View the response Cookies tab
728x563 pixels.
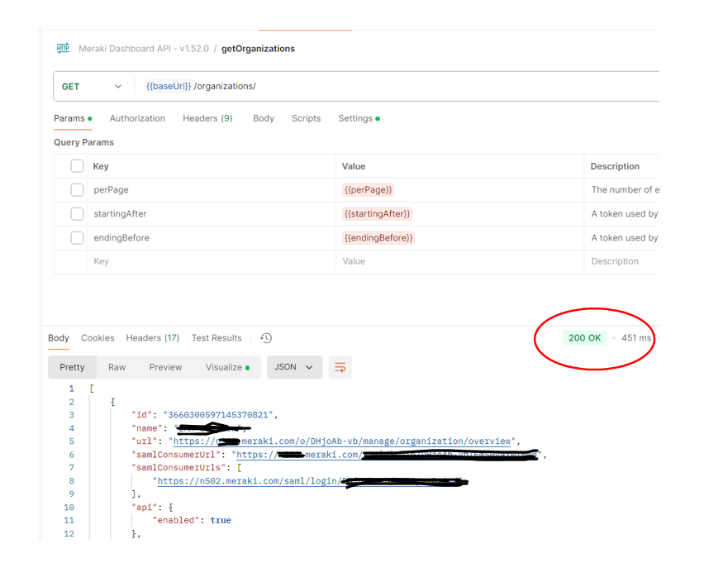pyautogui.click(x=98, y=337)
